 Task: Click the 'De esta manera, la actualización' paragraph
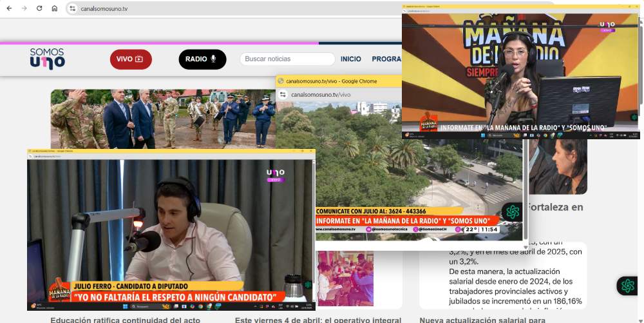[x=516, y=286]
